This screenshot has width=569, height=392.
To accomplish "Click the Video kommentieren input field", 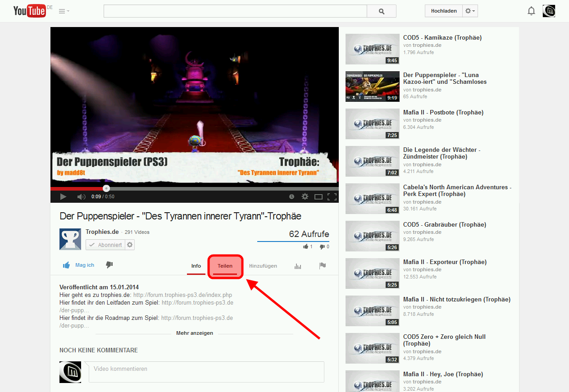I will tap(205, 371).
